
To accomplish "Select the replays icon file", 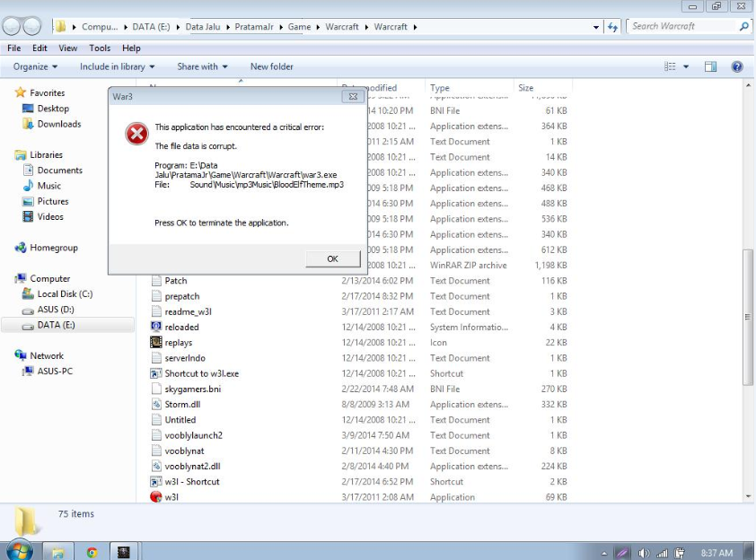I will click(x=156, y=342).
